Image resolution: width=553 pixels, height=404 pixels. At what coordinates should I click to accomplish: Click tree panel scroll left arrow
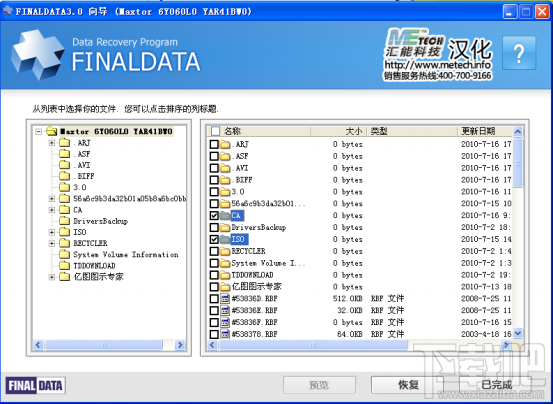coord(38,345)
